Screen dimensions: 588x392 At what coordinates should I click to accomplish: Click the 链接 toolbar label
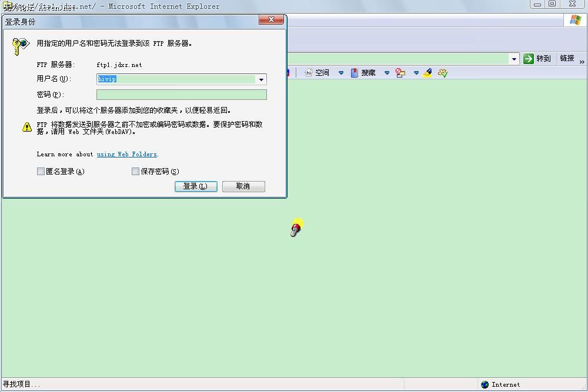pos(567,58)
